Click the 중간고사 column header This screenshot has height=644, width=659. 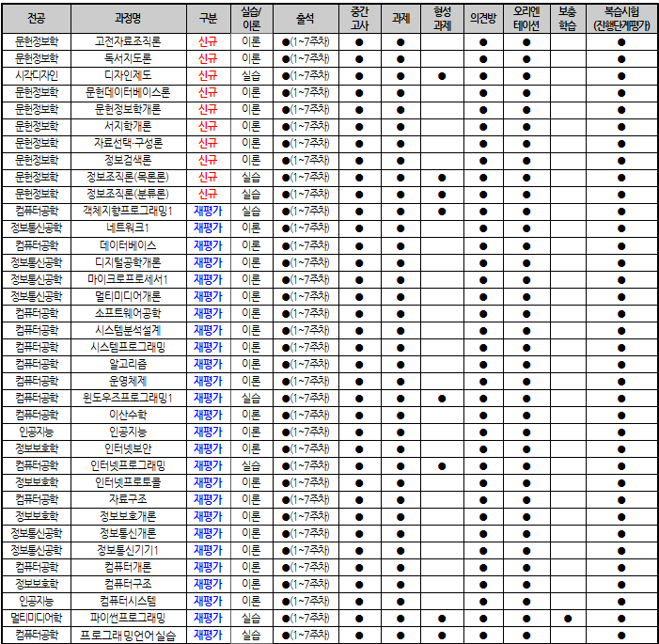coord(360,19)
